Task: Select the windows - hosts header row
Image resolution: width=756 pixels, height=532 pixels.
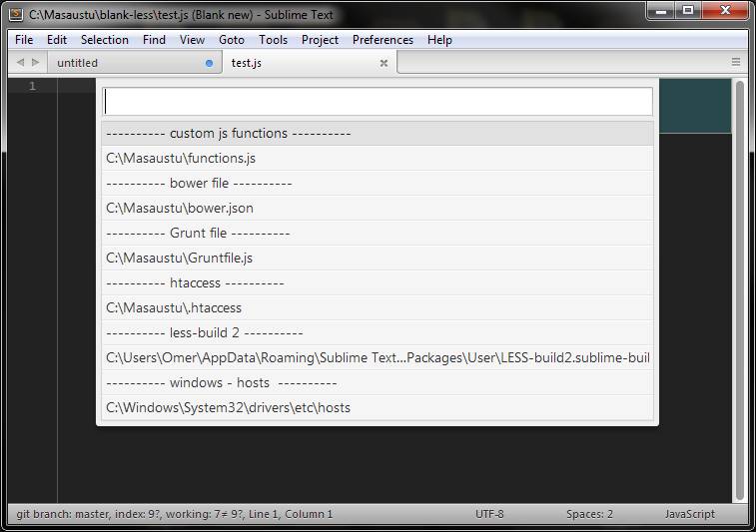Action: coord(378,383)
